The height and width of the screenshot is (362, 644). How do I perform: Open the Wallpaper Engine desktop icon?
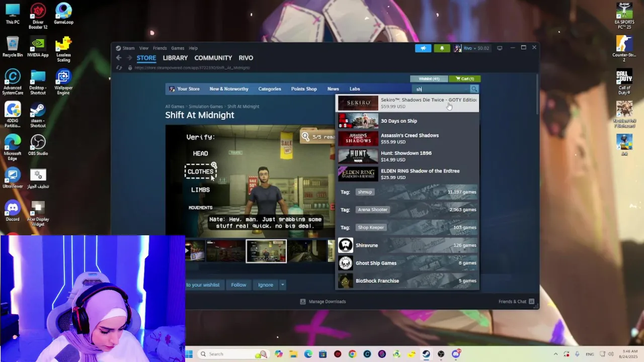point(63,82)
